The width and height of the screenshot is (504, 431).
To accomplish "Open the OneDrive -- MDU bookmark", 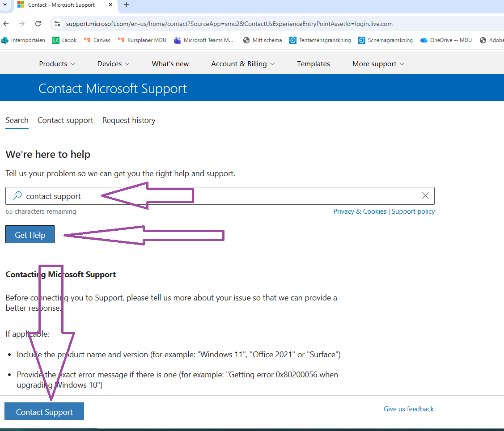I will click(446, 40).
